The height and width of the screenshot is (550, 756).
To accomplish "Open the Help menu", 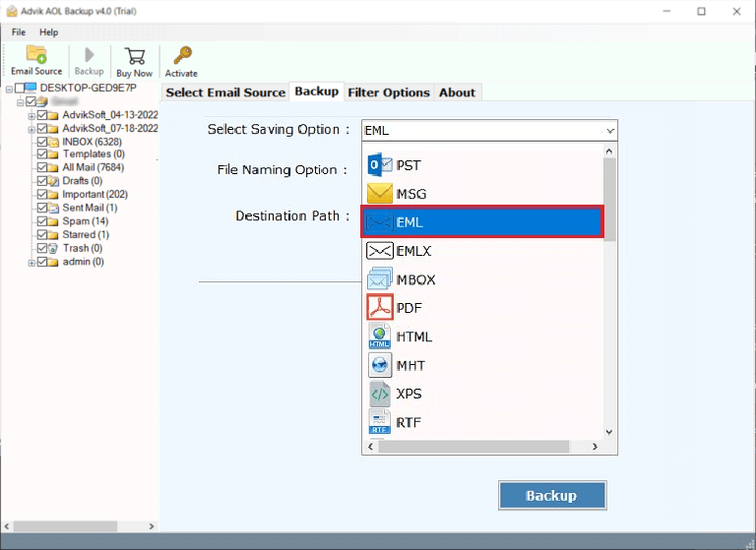I will click(x=48, y=32).
